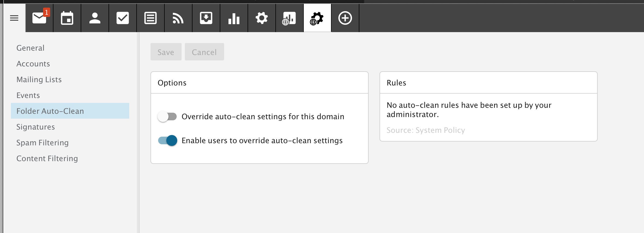Viewport: 644px width, 233px height.
Task: Open the file storage download icon
Action: click(206, 18)
